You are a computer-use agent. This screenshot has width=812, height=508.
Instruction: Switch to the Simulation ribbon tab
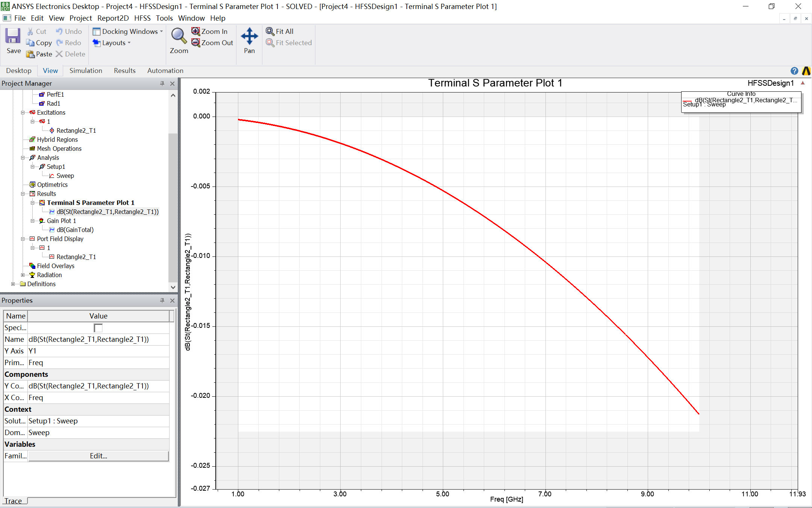(86, 71)
